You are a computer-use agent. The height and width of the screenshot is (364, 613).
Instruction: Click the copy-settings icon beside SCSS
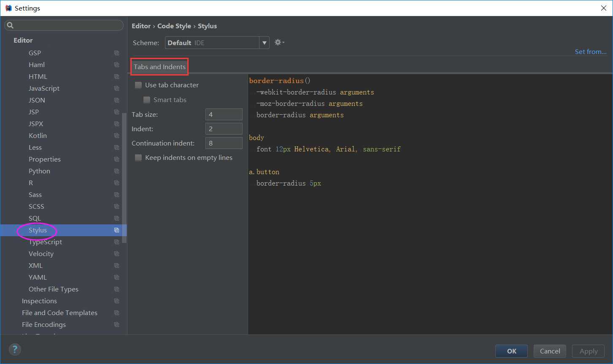coord(116,207)
